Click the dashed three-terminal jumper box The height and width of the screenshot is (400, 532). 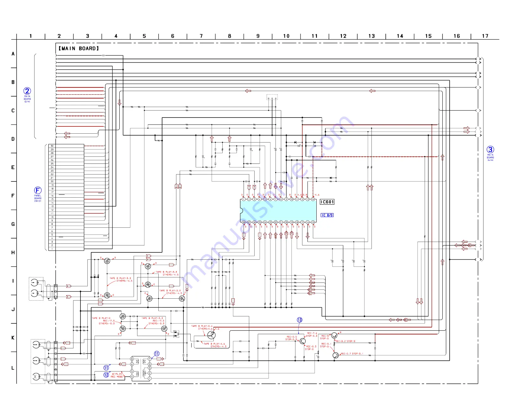272,97
